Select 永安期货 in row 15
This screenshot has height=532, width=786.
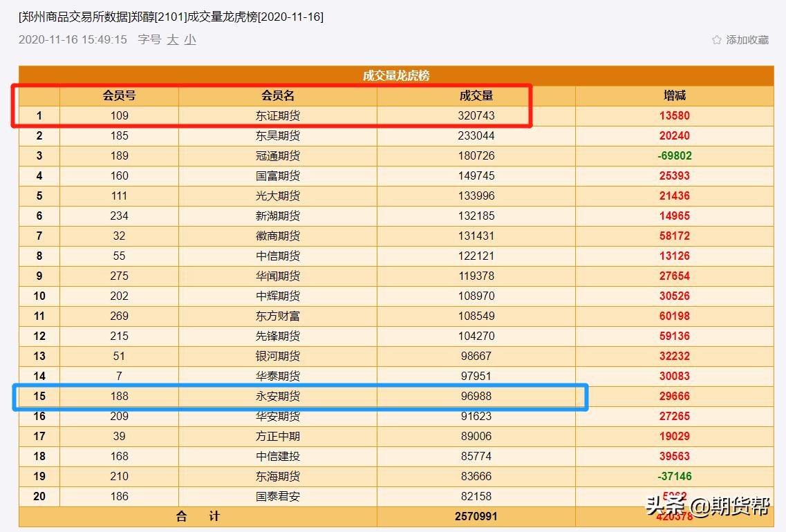(x=277, y=396)
